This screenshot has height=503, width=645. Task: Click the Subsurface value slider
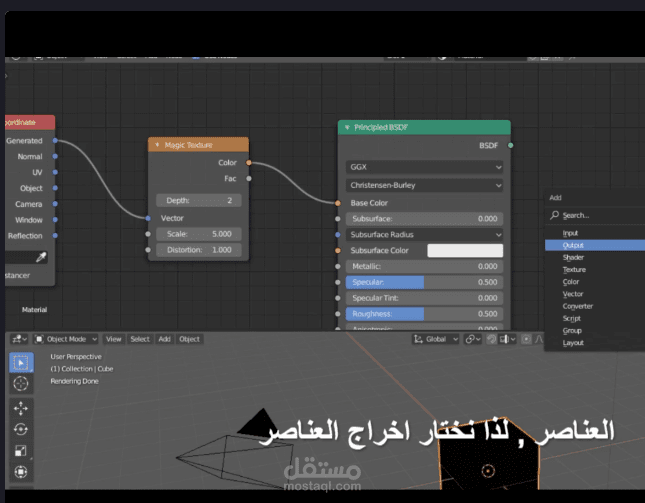pos(425,219)
